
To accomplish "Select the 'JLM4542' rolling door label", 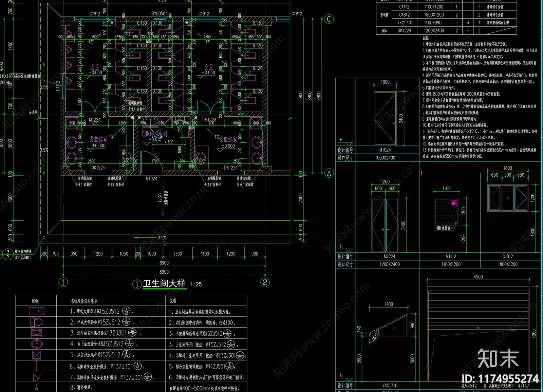I will click(469, 386).
